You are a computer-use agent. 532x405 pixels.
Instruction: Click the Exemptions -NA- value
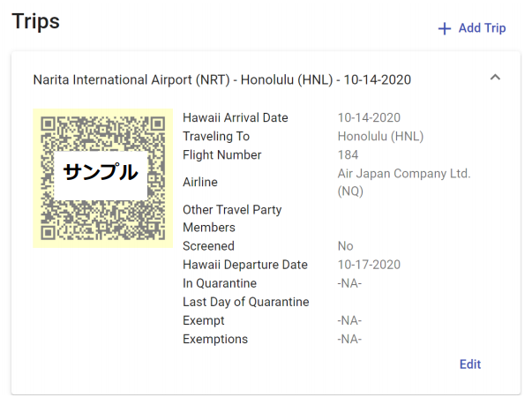click(349, 339)
